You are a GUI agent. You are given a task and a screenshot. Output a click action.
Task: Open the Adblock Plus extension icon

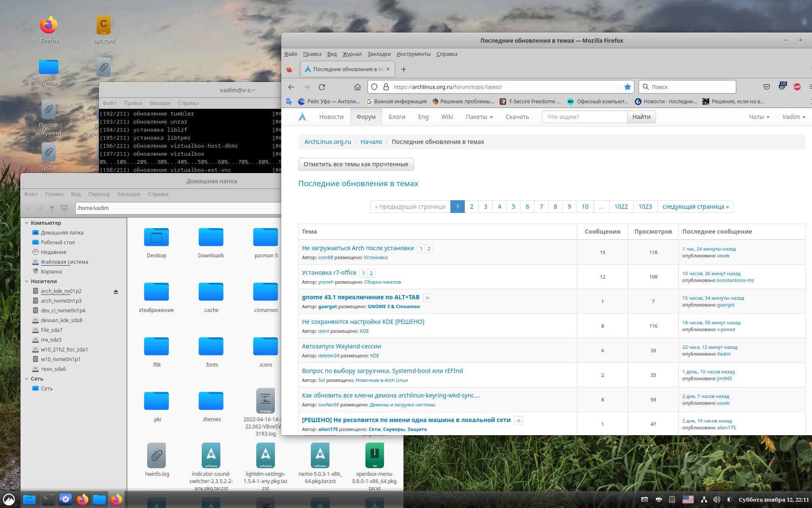[797, 87]
